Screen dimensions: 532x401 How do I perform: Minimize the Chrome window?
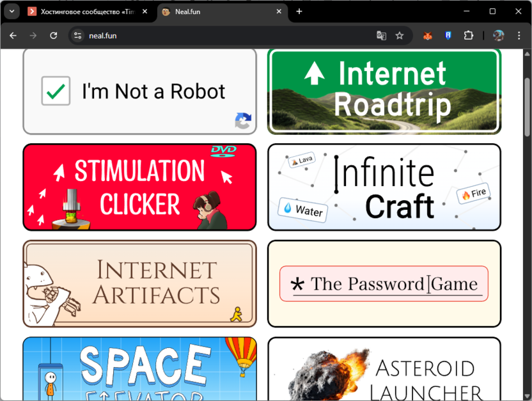click(467, 12)
